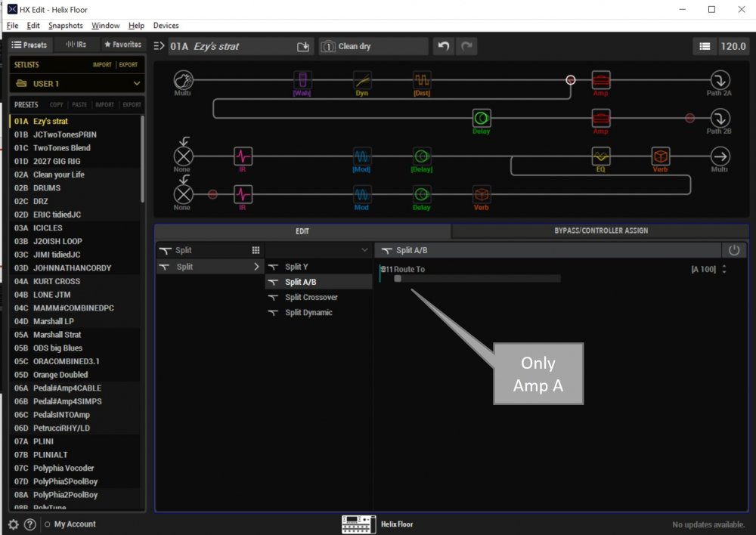Click the Dyn compressor block
This screenshot has width=756, height=535.
tap(362, 79)
